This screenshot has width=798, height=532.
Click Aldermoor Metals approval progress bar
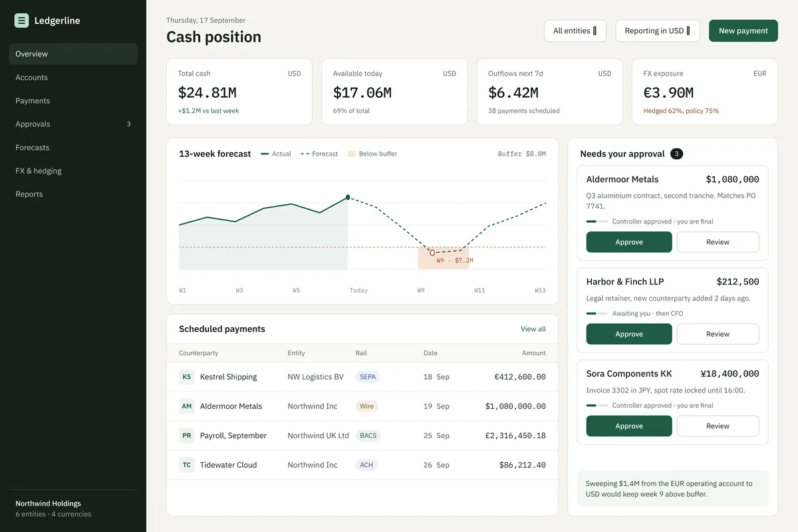(597, 221)
